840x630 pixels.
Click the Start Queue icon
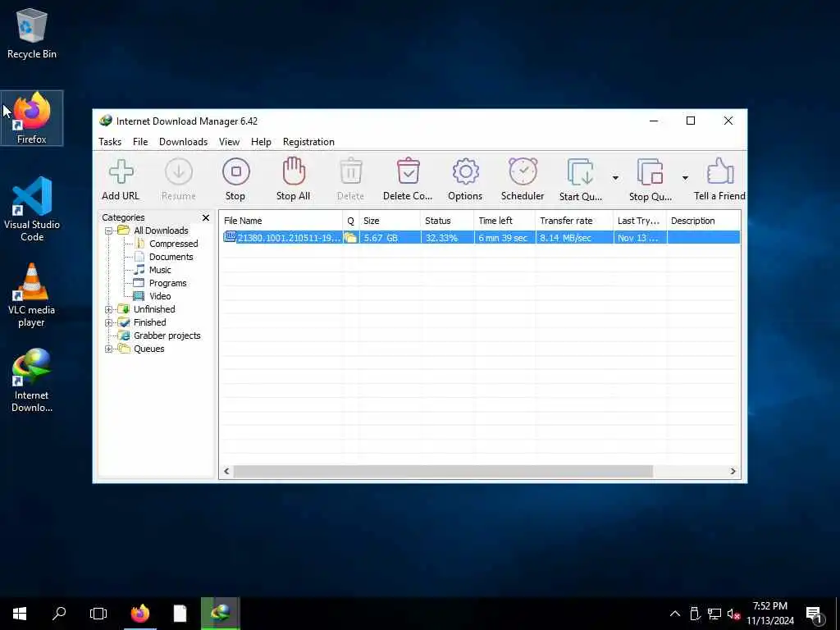(x=580, y=172)
